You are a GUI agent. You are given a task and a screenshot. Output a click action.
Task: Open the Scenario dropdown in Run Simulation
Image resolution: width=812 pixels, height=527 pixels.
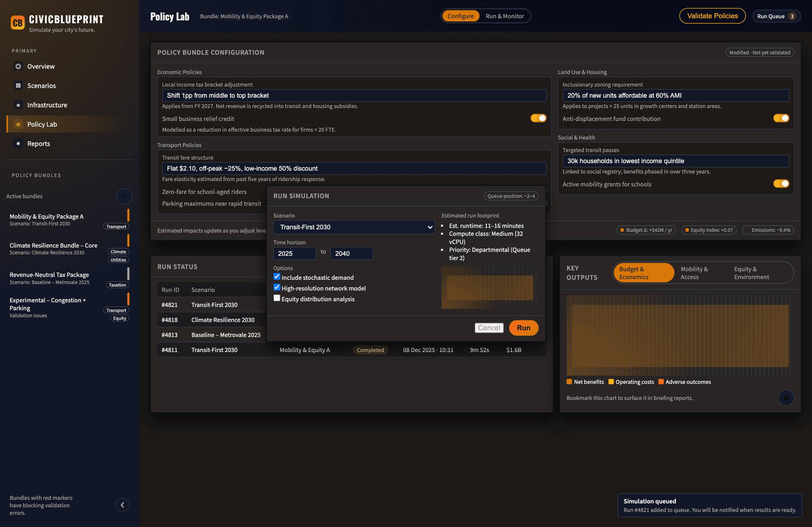coord(354,227)
